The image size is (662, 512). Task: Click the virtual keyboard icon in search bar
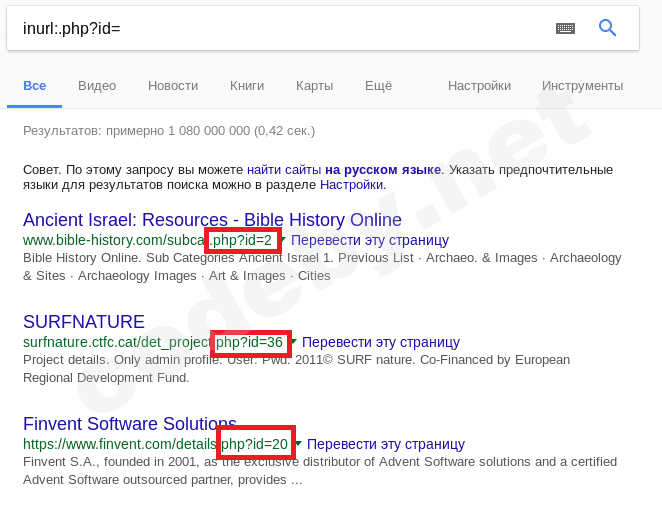click(x=565, y=28)
